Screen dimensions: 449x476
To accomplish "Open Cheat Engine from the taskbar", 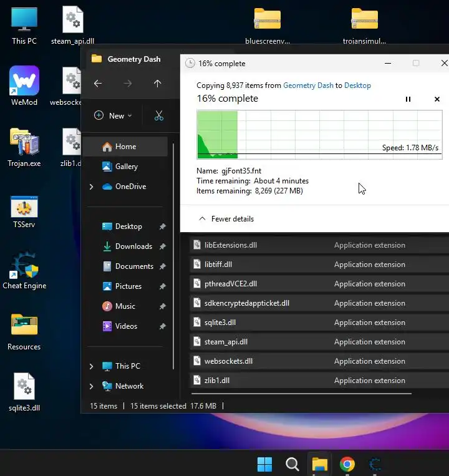I will coord(375,464).
